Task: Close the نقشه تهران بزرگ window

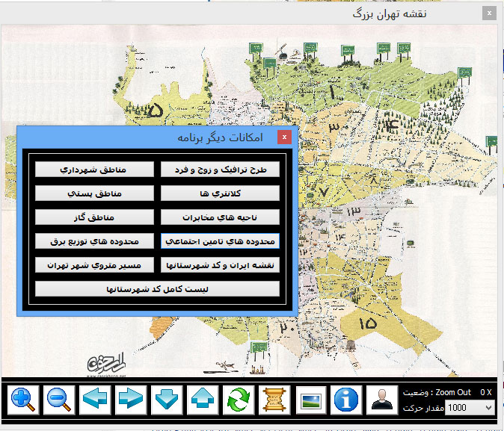Action: tap(489, 13)
